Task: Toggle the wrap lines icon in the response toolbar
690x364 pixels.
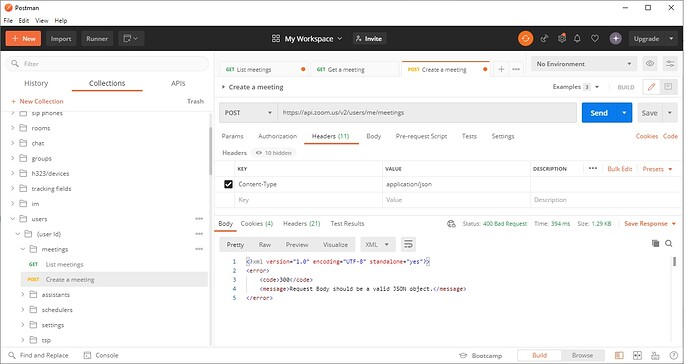Action: pyautogui.click(x=408, y=244)
